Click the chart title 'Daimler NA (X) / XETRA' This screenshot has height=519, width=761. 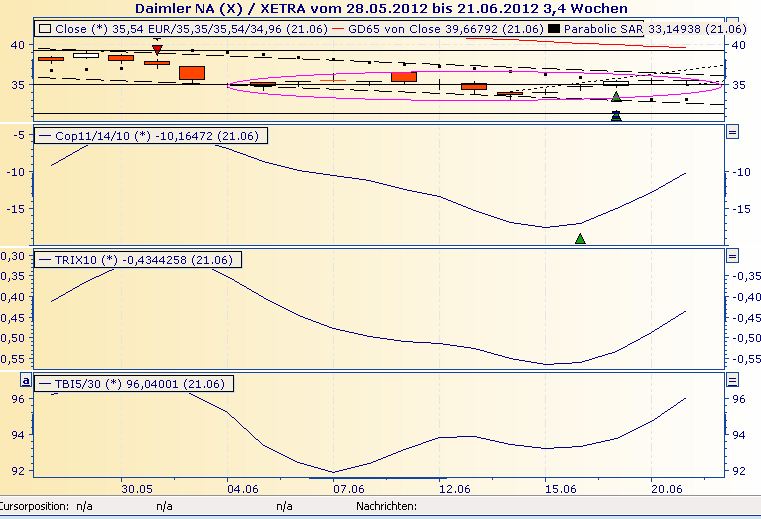click(x=220, y=8)
